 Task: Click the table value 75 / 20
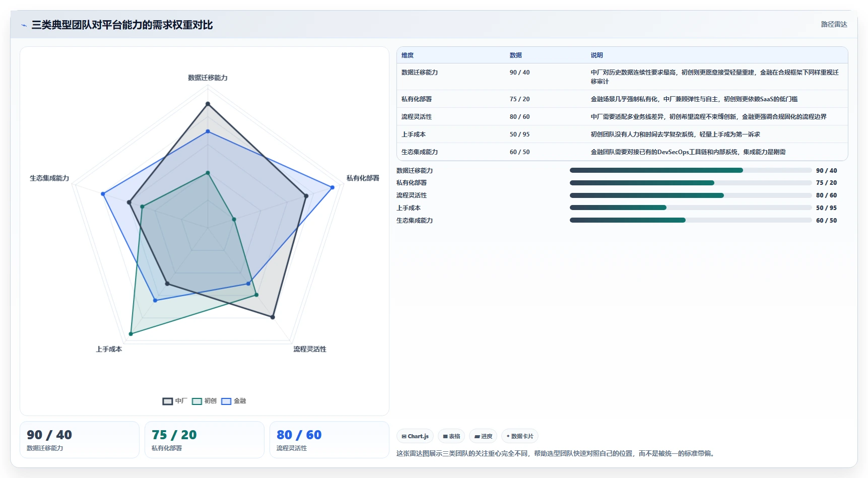pyautogui.click(x=519, y=99)
